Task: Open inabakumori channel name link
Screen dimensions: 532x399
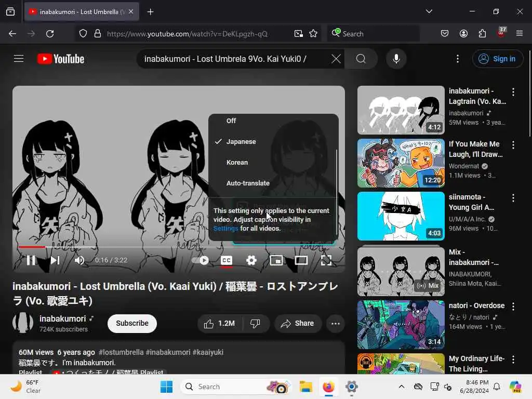Action: [x=63, y=318]
